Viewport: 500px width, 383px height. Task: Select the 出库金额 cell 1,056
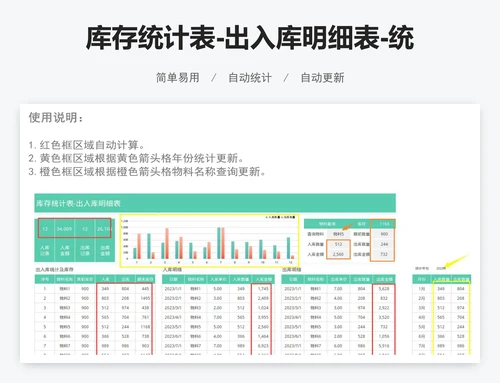(384, 336)
